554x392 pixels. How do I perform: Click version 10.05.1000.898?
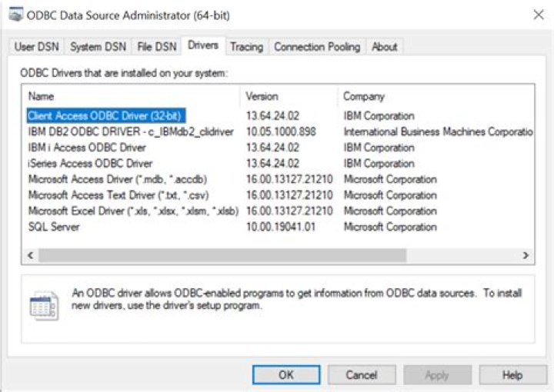(281, 131)
